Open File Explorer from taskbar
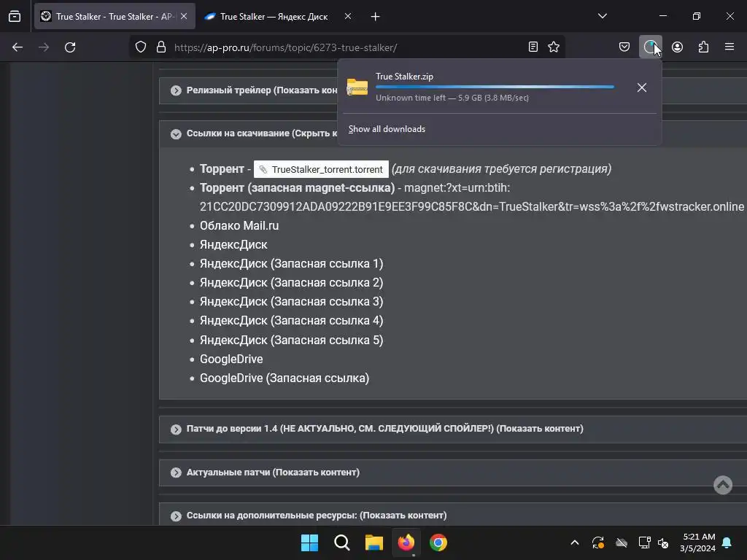This screenshot has width=747, height=560. (x=374, y=542)
